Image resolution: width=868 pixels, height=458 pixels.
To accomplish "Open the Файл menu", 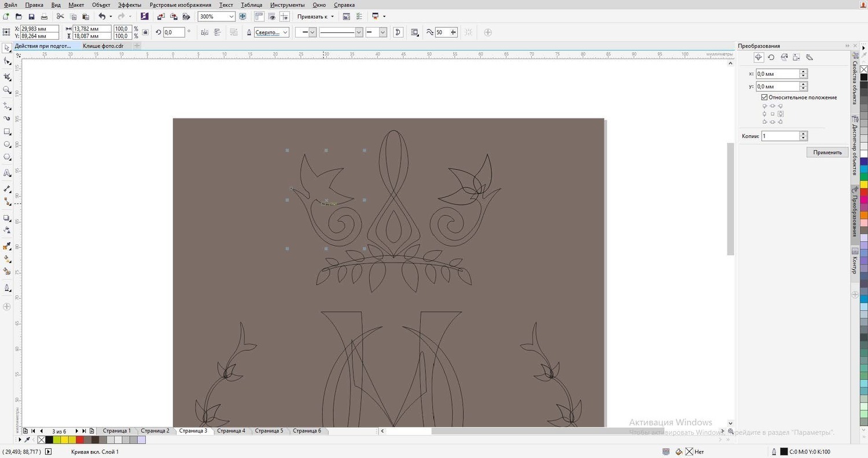I will [10, 5].
